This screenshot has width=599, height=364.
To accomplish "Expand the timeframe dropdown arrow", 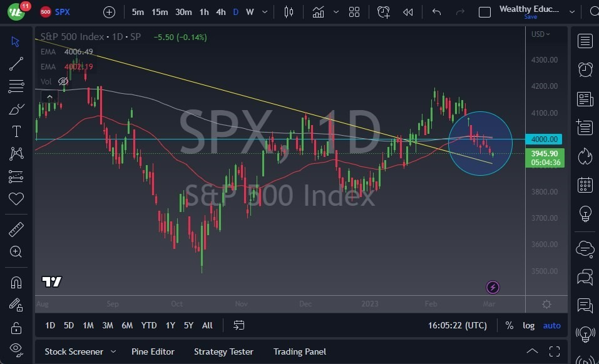I will tap(264, 11).
